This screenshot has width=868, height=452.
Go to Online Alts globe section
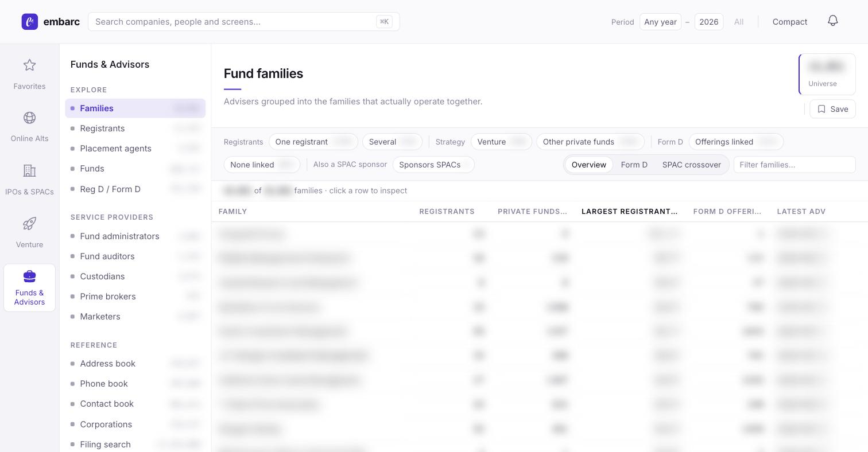[29, 127]
